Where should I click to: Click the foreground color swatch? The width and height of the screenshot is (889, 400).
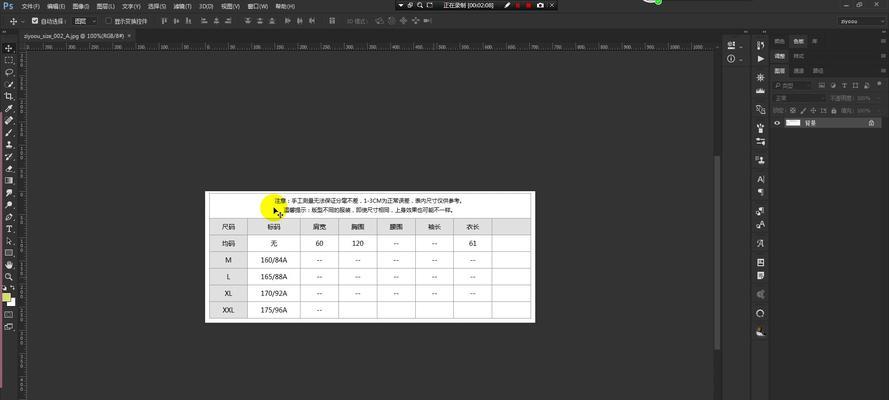[x=6, y=297]
